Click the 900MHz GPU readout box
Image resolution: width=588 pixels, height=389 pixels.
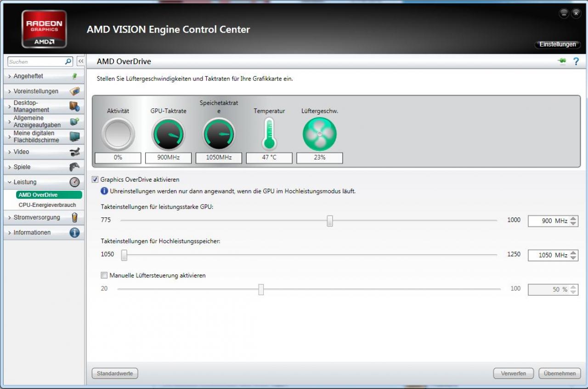point(168,158)
